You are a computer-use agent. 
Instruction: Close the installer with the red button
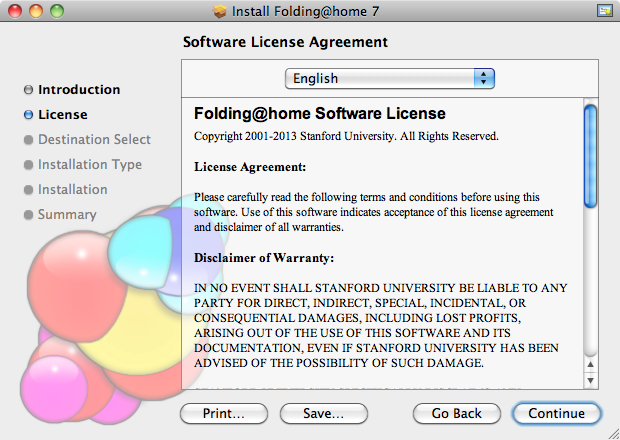16,11
